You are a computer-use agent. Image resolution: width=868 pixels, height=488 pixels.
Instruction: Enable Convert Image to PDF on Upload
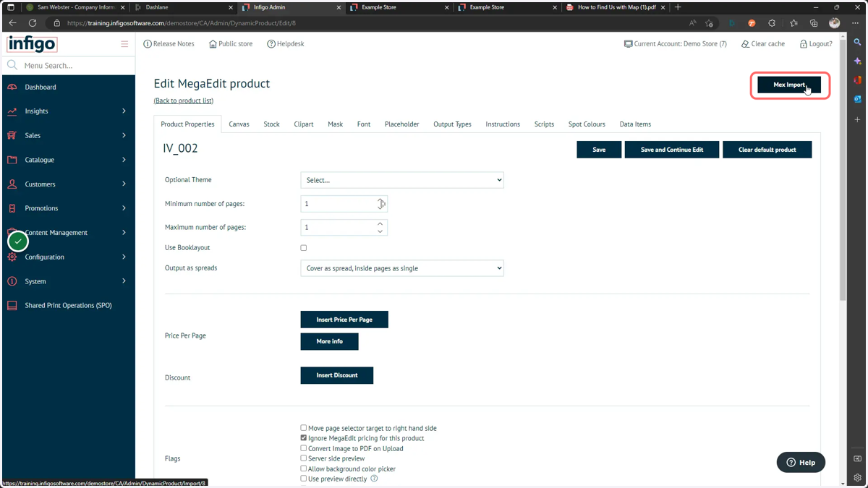tap(304, 448)
